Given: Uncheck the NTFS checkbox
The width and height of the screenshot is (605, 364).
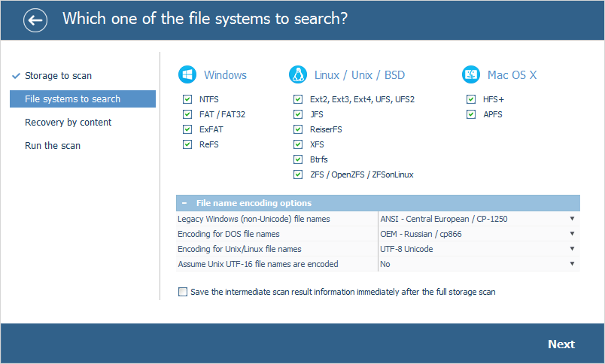Looking at the screenshot, I should pos(187,99).
